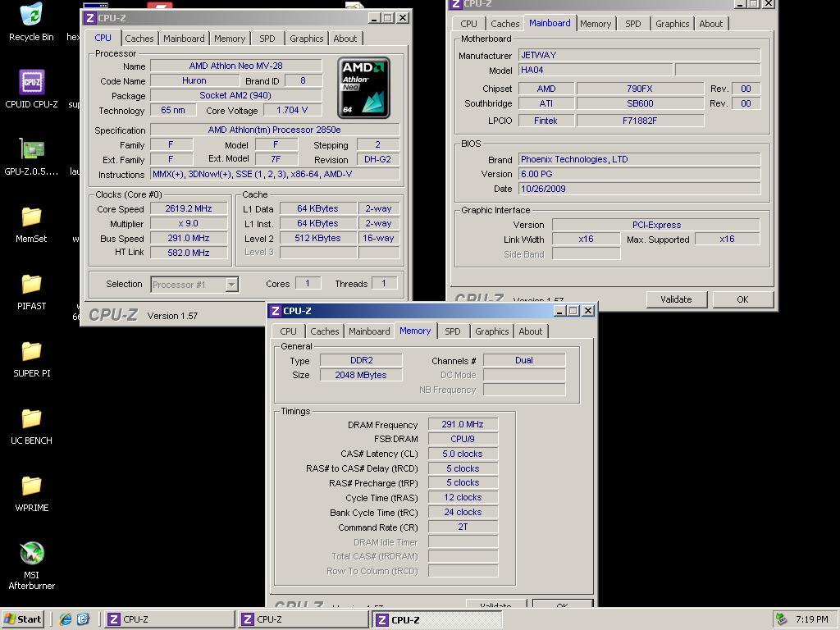Click the Z icon in Memory window title bar
Image resolution: width=840 pixels, height=630 pixels.
pos(276,311)
